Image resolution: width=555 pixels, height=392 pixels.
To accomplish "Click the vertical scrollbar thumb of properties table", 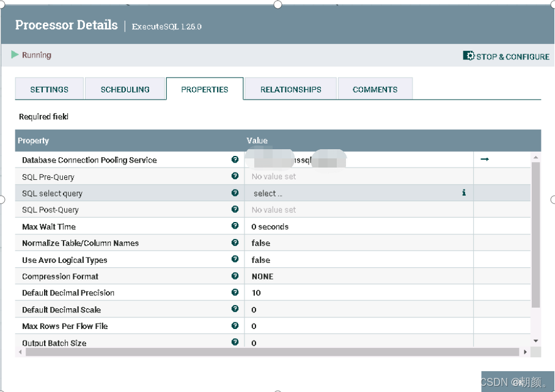I will pos(535,235).
